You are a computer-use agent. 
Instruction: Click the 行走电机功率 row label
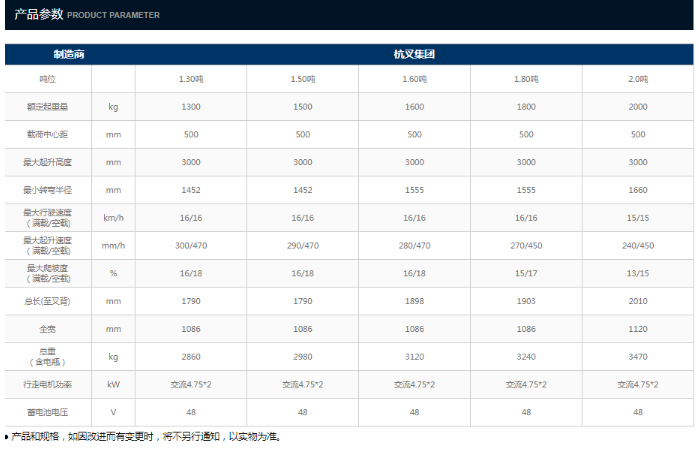tap(48, 384)
